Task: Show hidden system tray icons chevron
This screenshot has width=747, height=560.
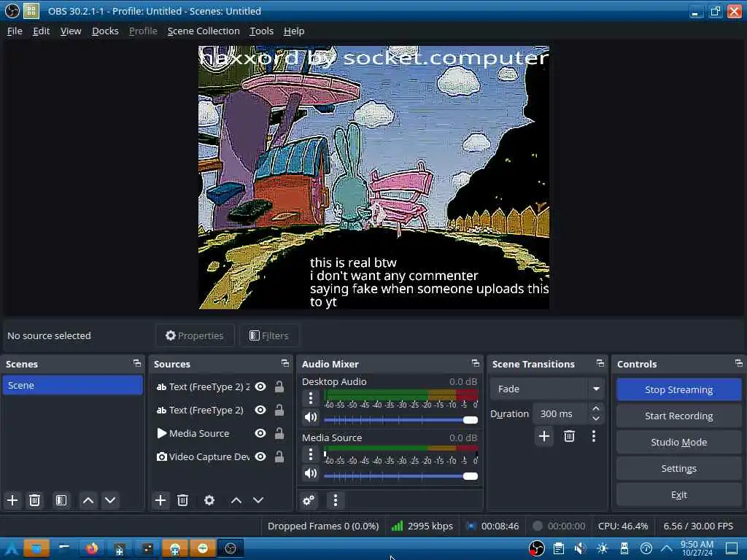Action: point(667,548)
